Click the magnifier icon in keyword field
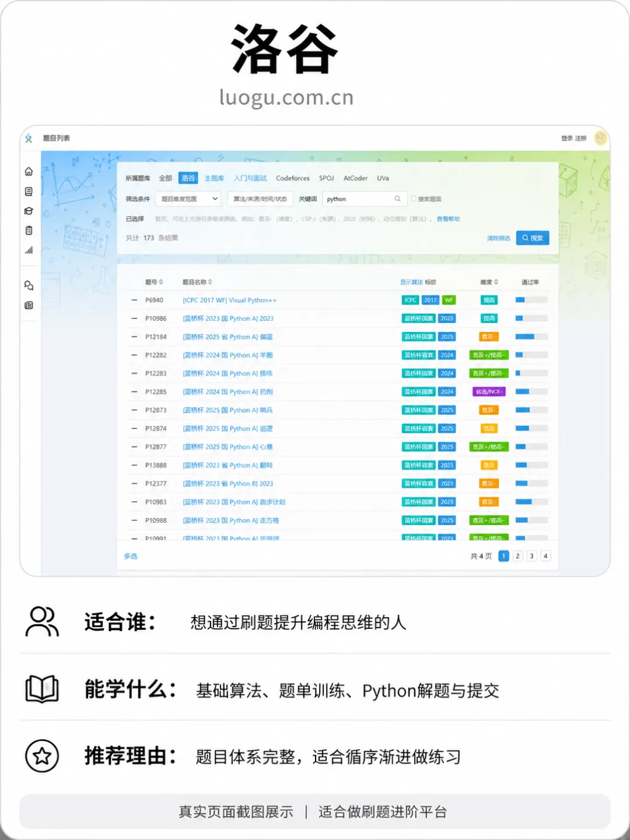 click(x=397, y=199)
